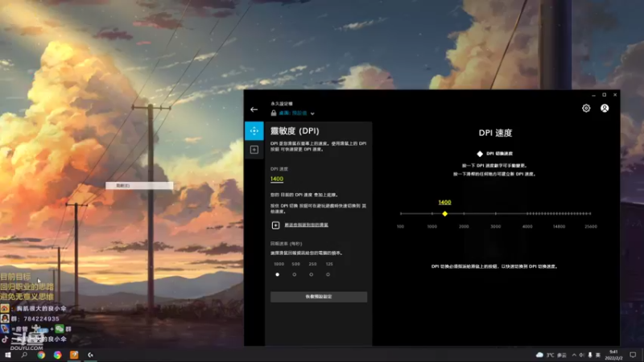Open the Windows Start menu
The image size is (644, 362).
[x=8, y=355]
